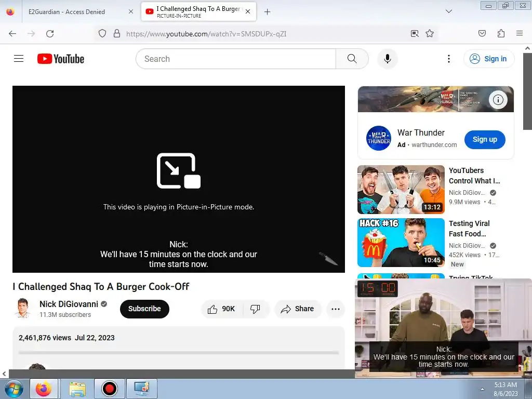Like the video with thumbs up
Image resolution: width=532 pixels, height=399 pixels.
pyautogui.click(x=222, y=309)
